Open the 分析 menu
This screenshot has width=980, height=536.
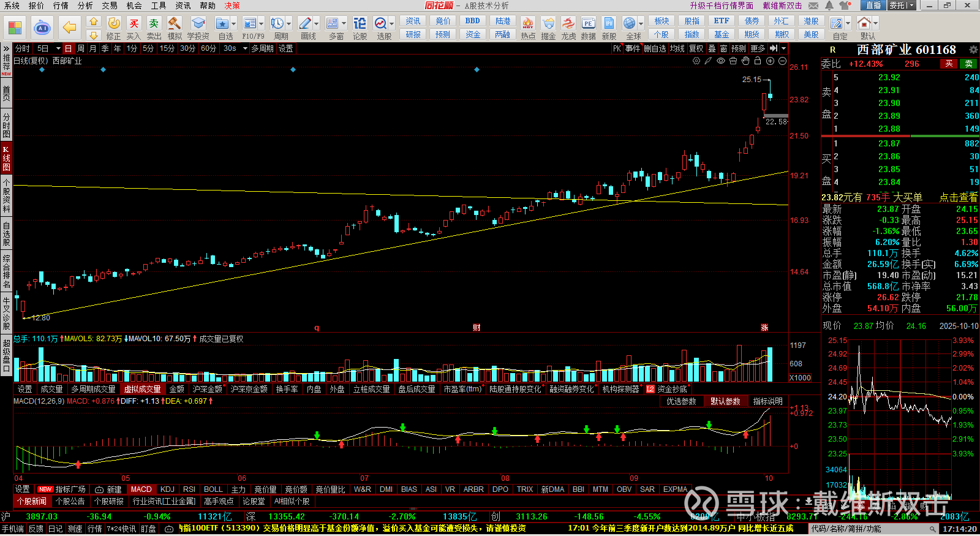[85, 6]
